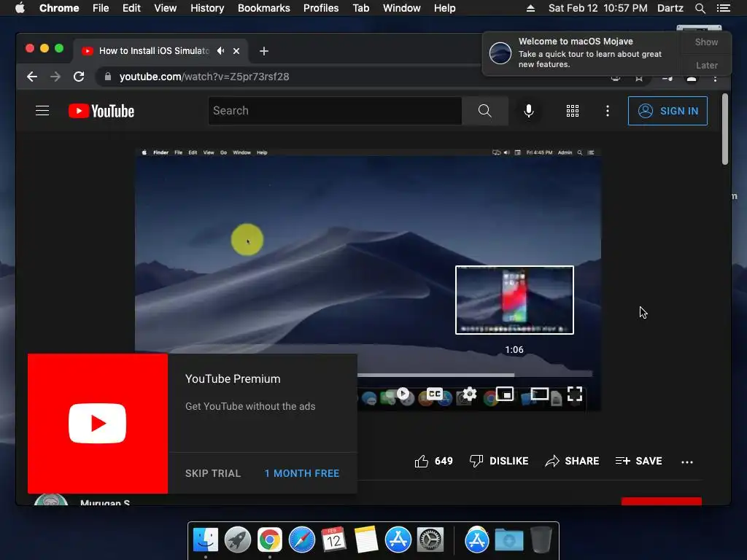Click the DISLIKE button
The image size is (747, 560).
pos(499,461)
